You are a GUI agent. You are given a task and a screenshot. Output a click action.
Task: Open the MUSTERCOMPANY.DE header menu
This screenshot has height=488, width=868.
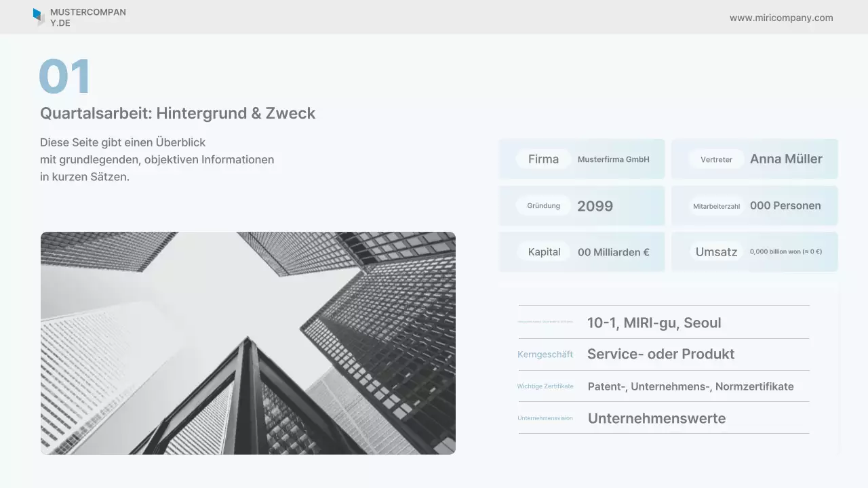click(x=87, y=17)
